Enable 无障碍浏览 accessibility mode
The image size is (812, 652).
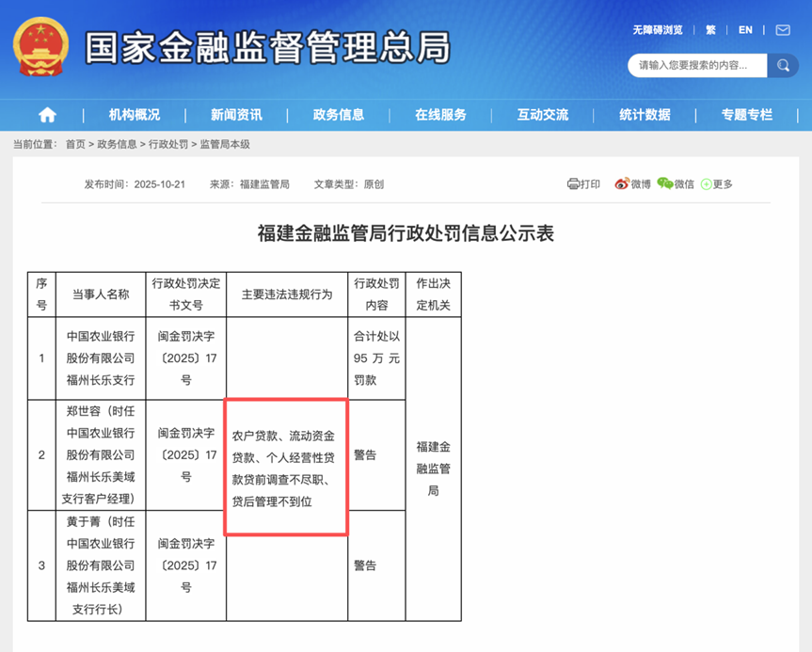[659, 29]
